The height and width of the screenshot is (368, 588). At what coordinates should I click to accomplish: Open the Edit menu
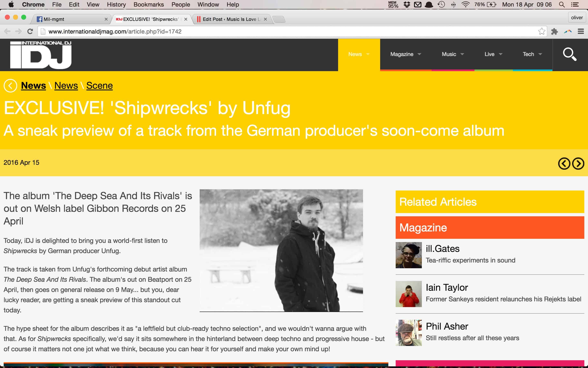[x=74, y=4]
